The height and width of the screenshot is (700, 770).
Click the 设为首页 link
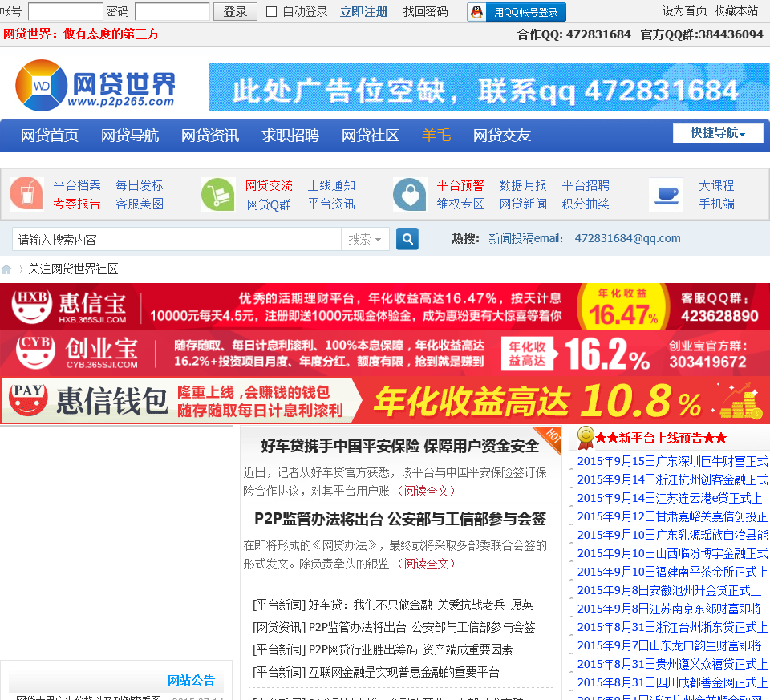click(x=684, y=10)
